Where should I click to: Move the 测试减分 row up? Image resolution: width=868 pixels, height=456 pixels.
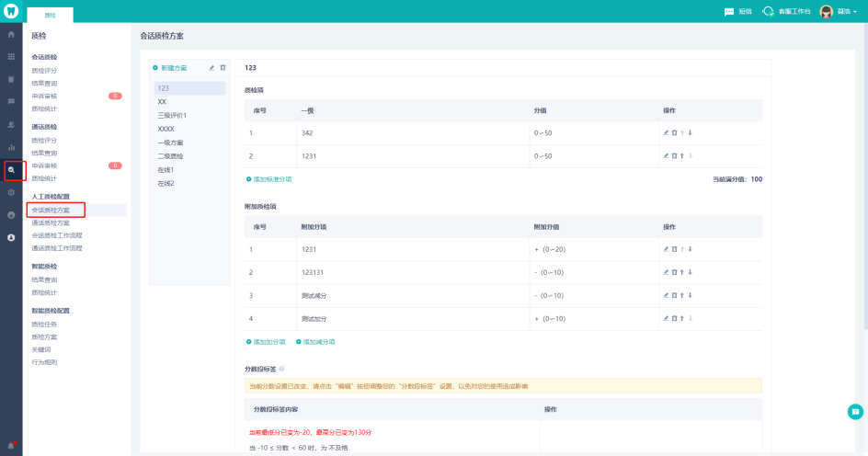click(x=682, y=295)
